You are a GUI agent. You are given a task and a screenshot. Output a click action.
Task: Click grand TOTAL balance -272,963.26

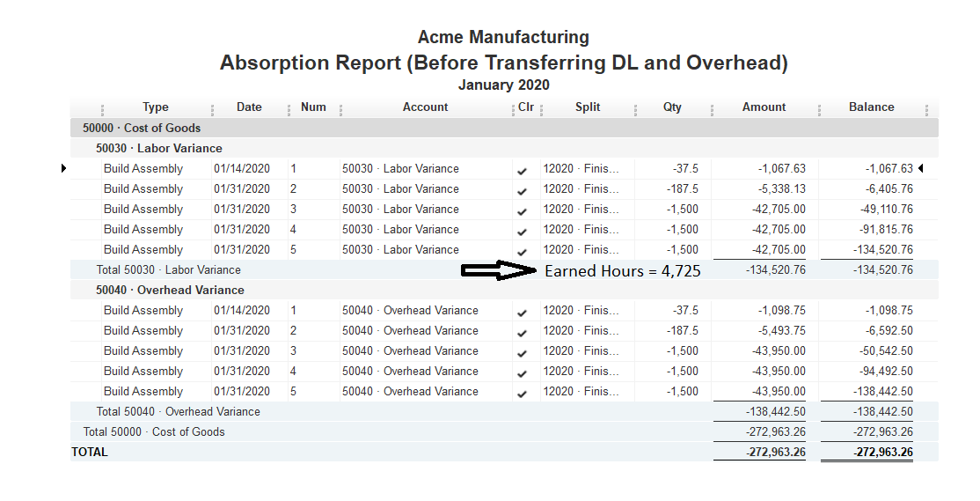point(883,453)
